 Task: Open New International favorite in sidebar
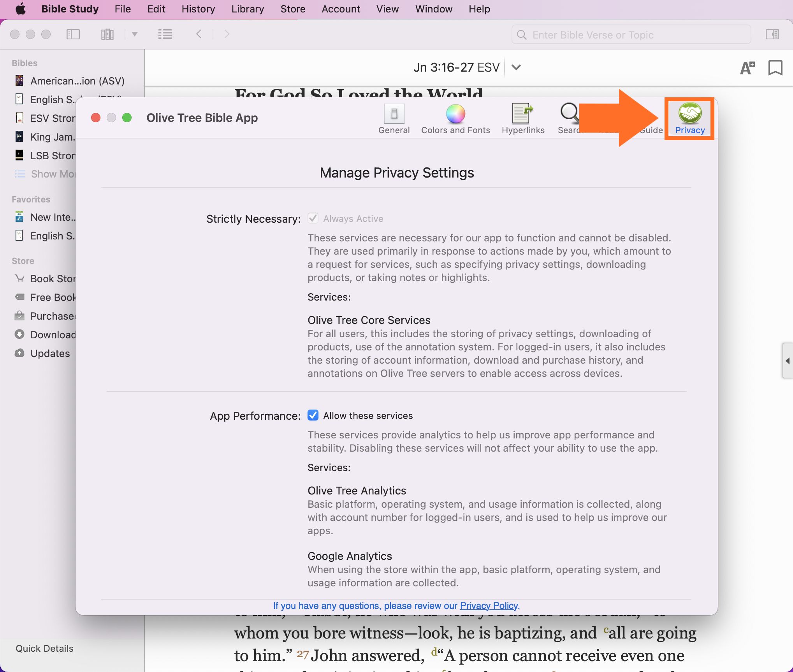pos(45,217)
